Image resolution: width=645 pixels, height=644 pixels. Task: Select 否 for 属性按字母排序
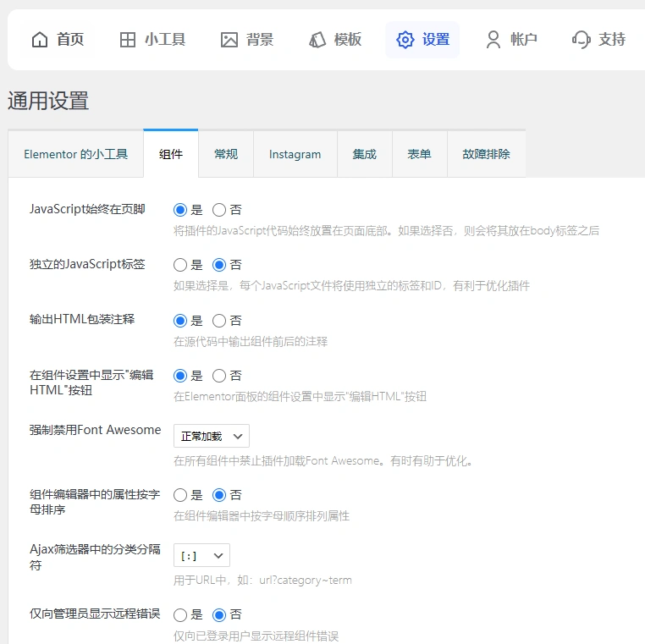coord(219,495)
